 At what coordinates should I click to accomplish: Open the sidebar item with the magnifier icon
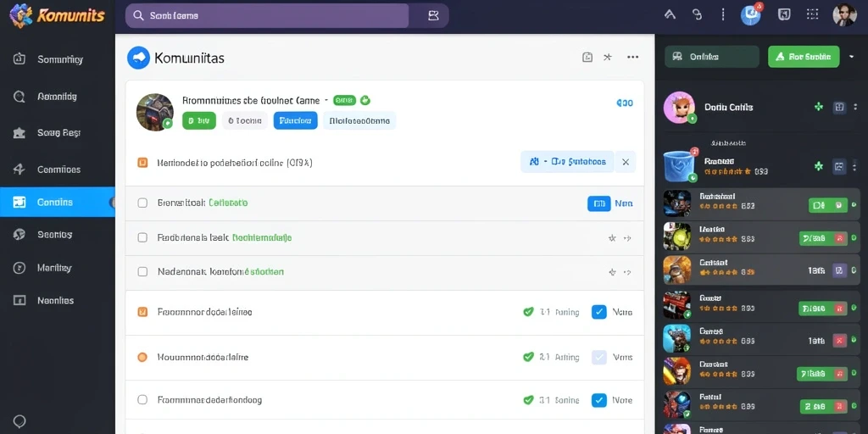(58, 97)
